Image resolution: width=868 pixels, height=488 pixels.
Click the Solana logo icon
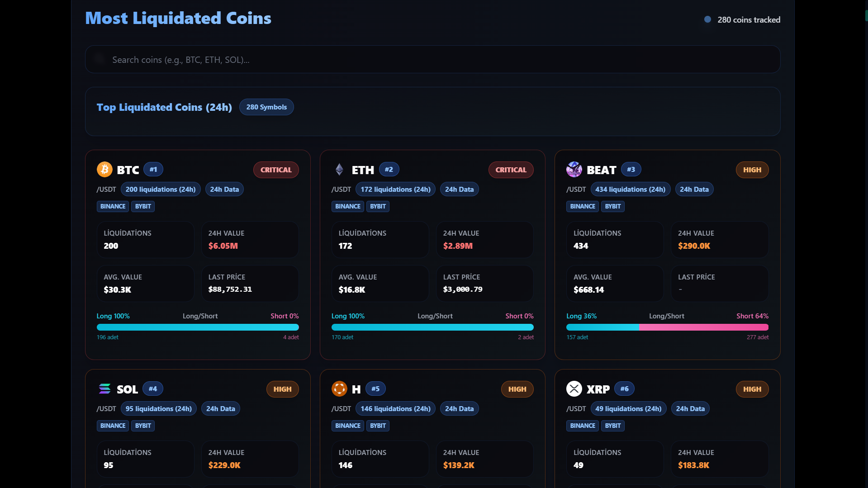(104, 389)
